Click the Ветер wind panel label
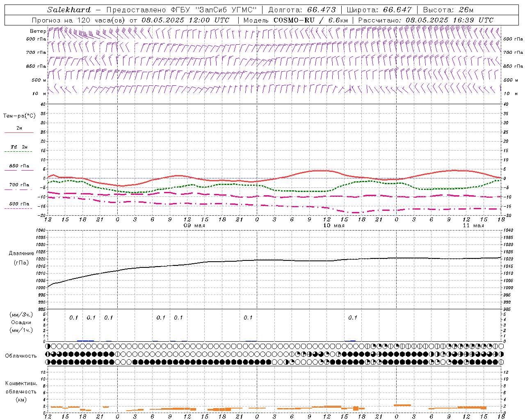Viewport: 525px width, 420px height. 38,31
